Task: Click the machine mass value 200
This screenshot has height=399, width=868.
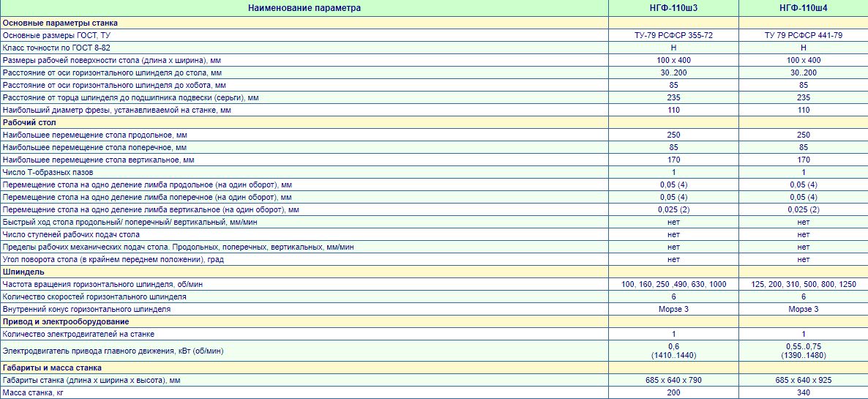Action: pyautogui.click(x=674, y=392)
